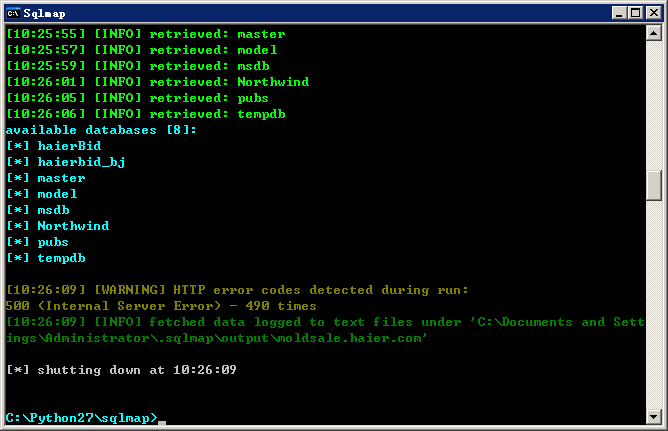The width and height of the screenshot is (668, 431).
Task: Click the scrollbar down arrow
Action: [654, 417]
